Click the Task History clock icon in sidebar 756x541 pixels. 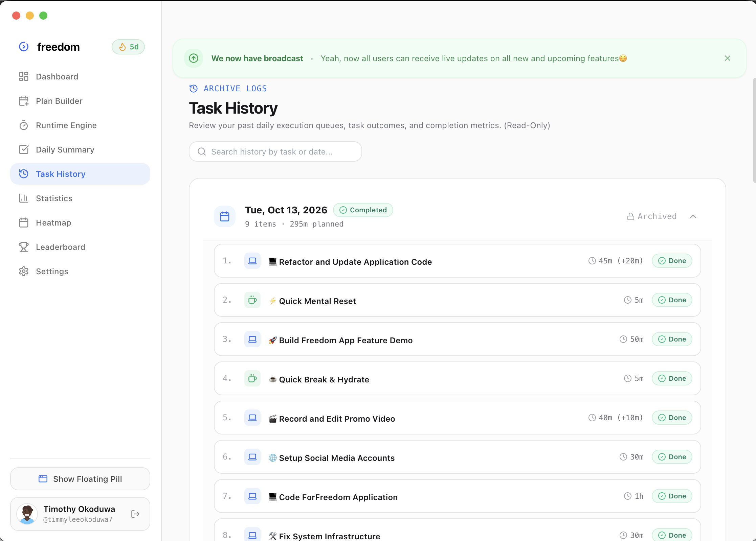pos(24,174)
